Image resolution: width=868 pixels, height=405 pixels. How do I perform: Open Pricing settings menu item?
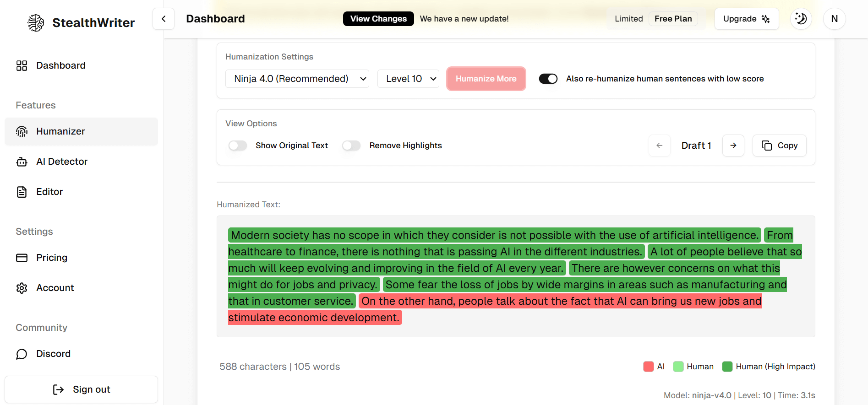point(81,258)
